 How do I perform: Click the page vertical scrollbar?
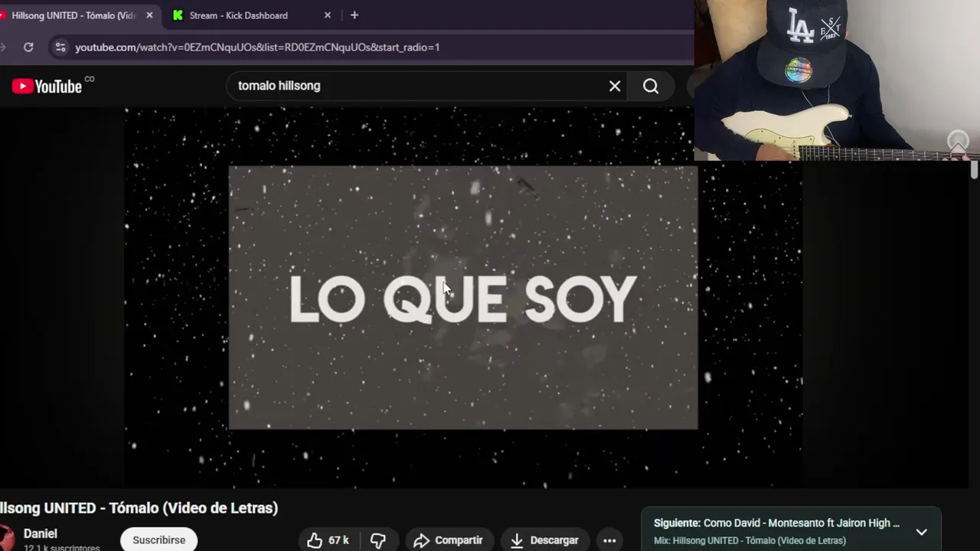974,168
